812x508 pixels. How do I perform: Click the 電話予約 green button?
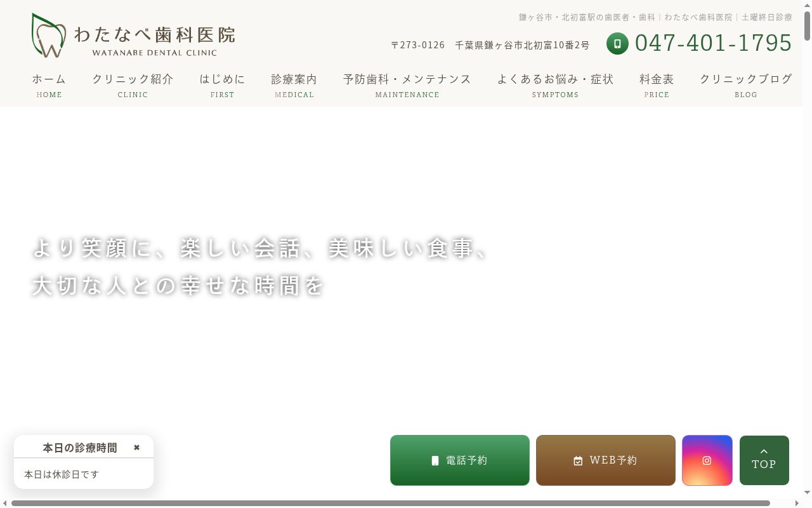coord(460,460)
